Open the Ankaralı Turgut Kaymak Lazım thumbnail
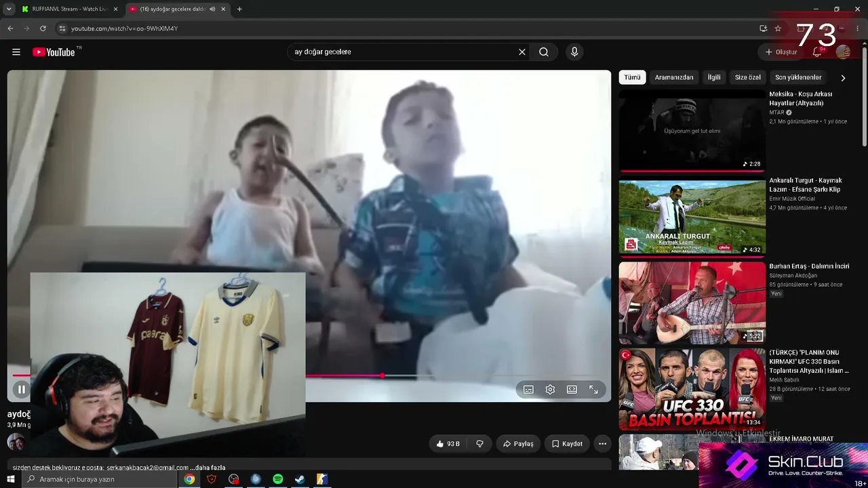This screenshot has height=488, width=868. (692, 217)
